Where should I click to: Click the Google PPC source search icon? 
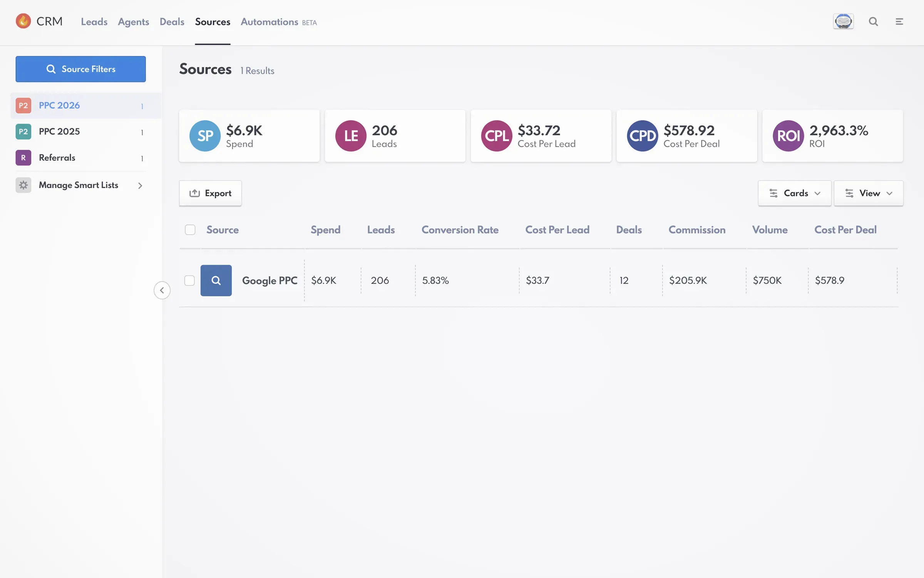pyautogui.click(x=216, y=280)
